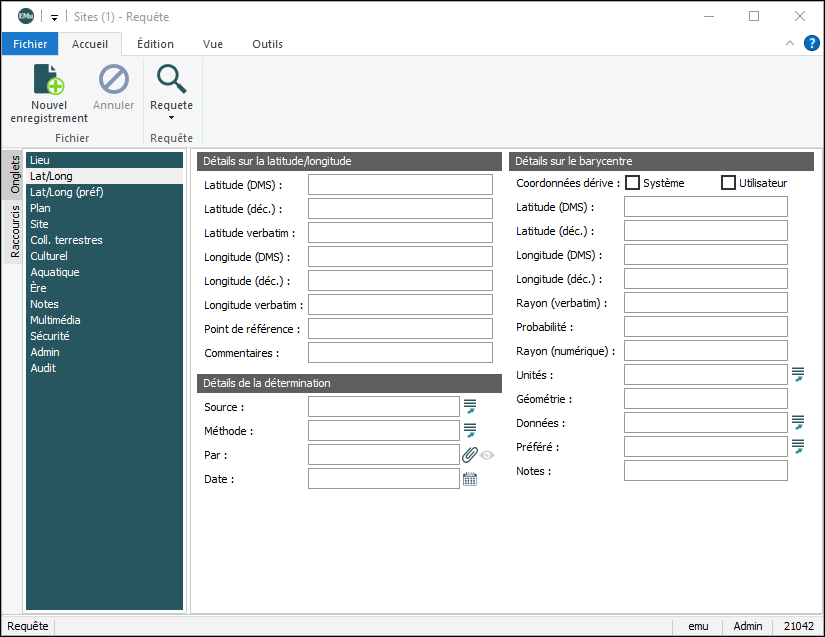Click the paperclip attach icon next to Par
The width and height of the screenshot is (825, 637).
(470, 455)
